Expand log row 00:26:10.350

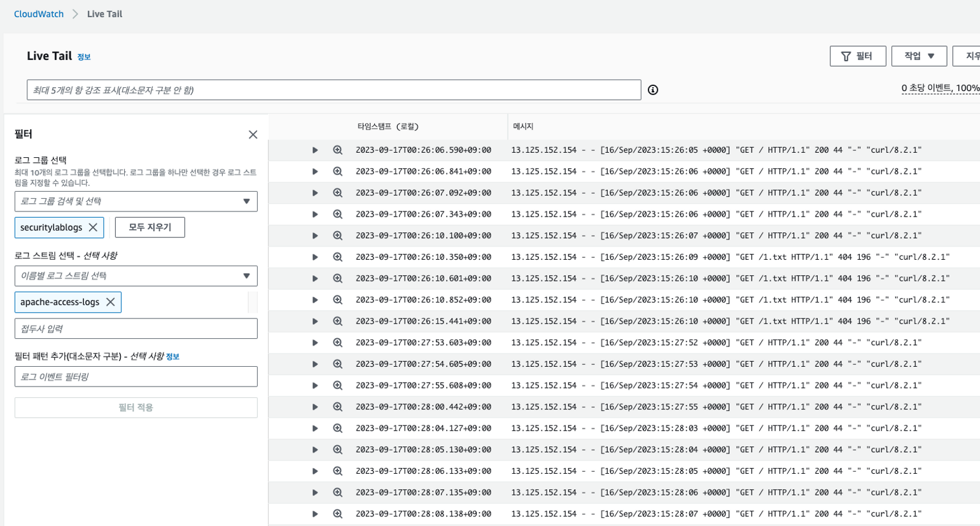click(315, 257)
